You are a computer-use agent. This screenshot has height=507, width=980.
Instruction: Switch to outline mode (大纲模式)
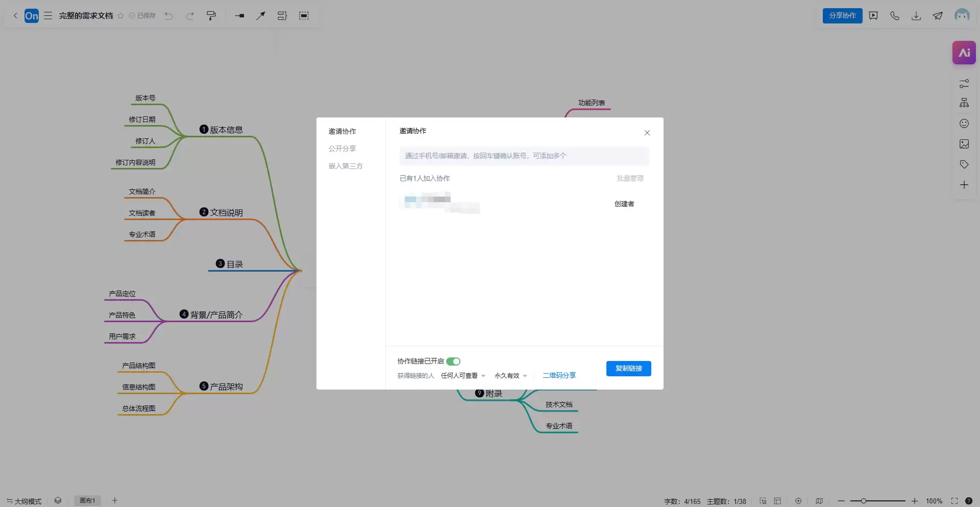(x=24, y=501)
